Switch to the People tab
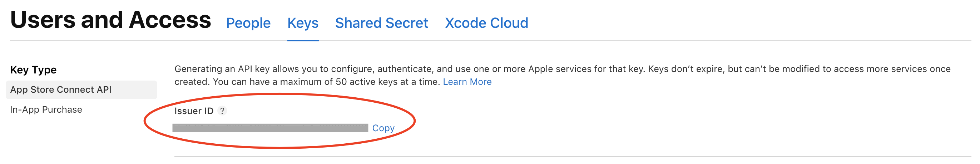This screenshot has width=980, height=164. tap(248, 23)
